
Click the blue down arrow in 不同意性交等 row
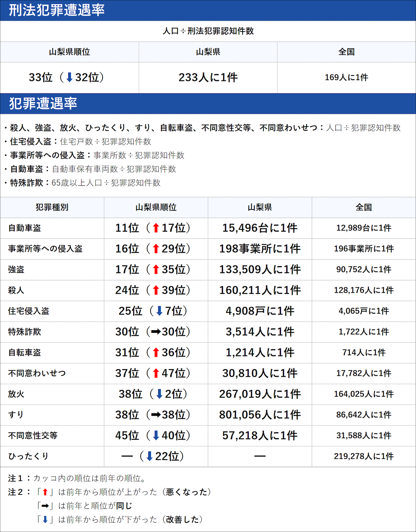(156, 436)
